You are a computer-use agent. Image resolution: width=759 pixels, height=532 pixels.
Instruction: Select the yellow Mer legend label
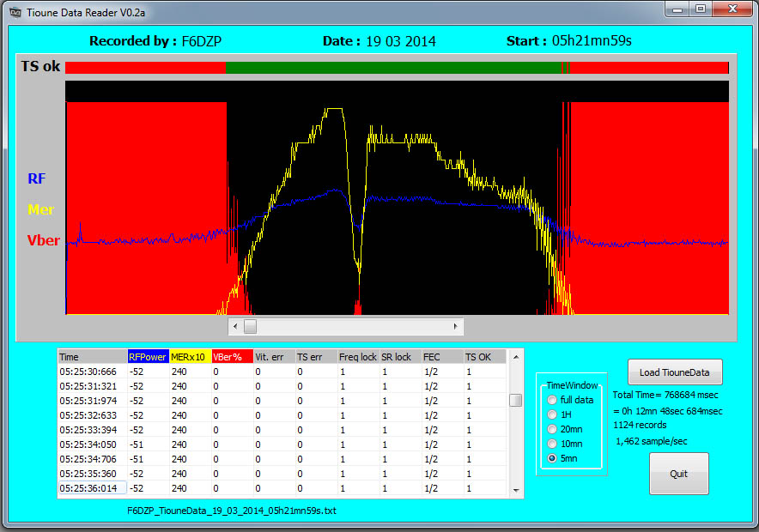pos(41,209)
